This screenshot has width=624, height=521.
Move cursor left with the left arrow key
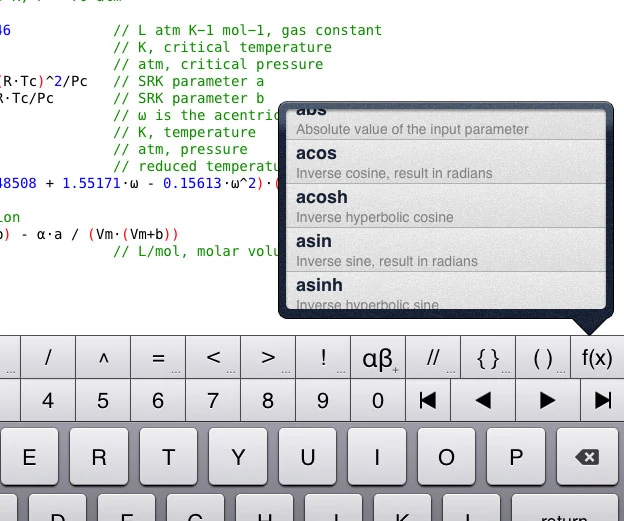[x=483, y=400]
